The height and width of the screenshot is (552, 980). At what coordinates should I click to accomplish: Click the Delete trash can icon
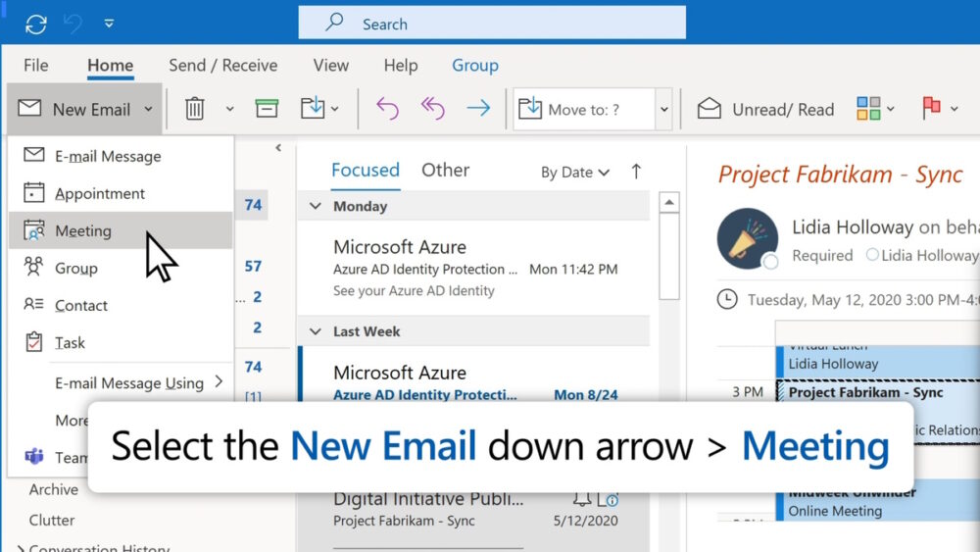click(x=194, y=109)
